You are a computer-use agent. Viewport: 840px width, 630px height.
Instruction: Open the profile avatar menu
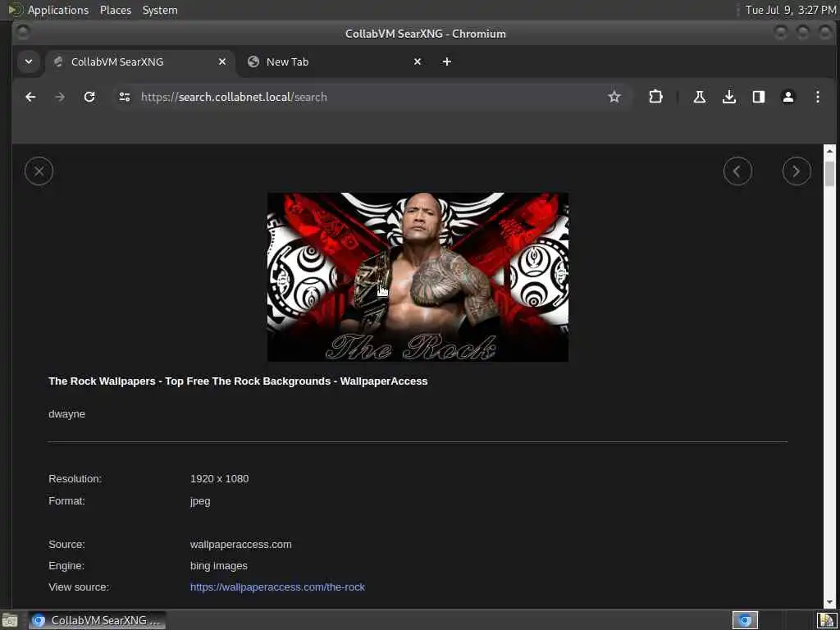pos(788,97)
